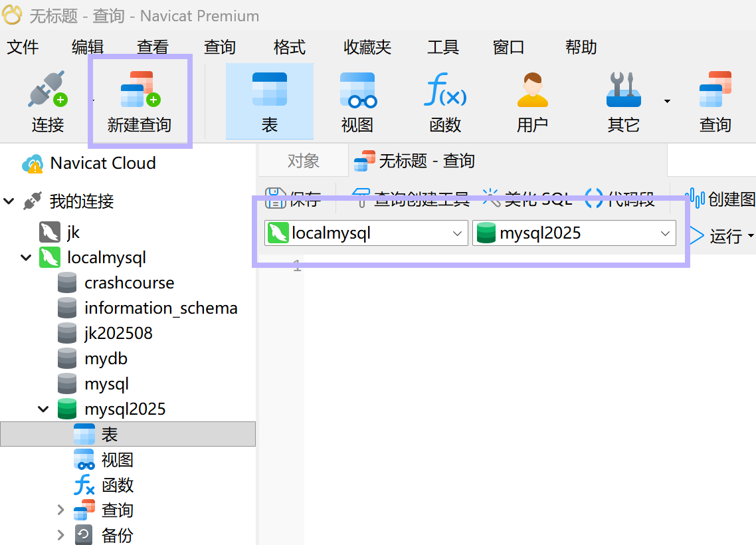Open the Code Snippet button
The height and width of the screenshot is (545, 756).
pos(620,198)
